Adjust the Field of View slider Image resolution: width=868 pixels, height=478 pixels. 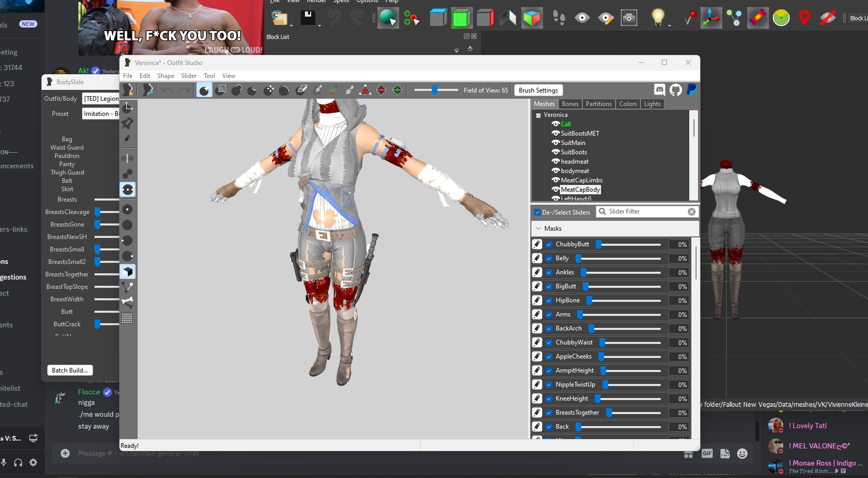coord(434,90)
